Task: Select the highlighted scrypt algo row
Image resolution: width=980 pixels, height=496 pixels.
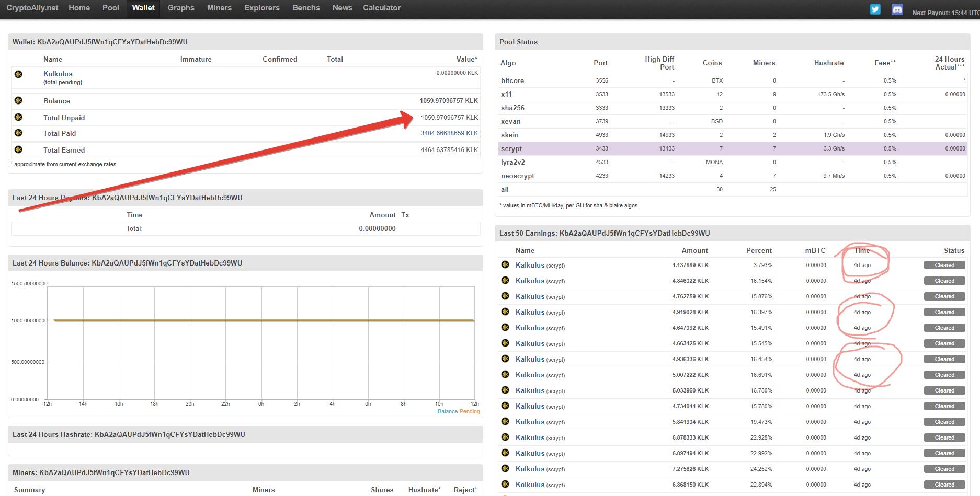Action: [x=733, y=148]
